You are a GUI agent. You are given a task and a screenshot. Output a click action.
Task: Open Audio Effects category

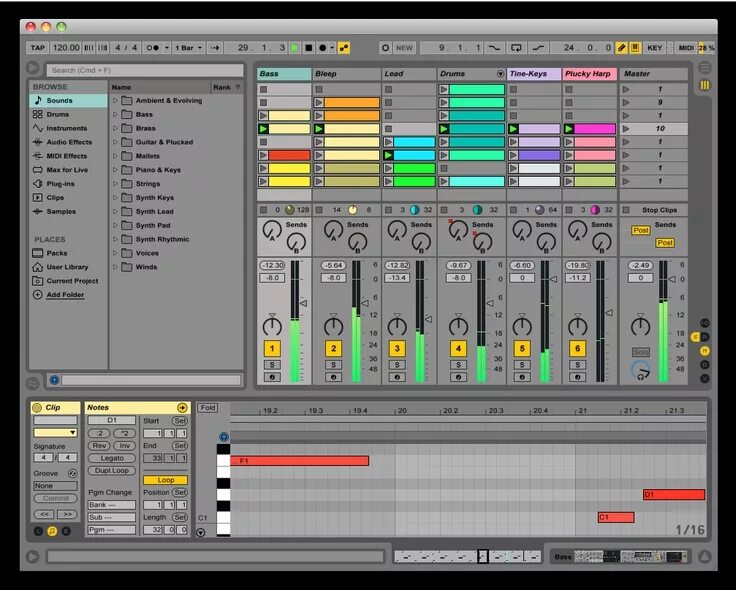click(x=69, y=142)
